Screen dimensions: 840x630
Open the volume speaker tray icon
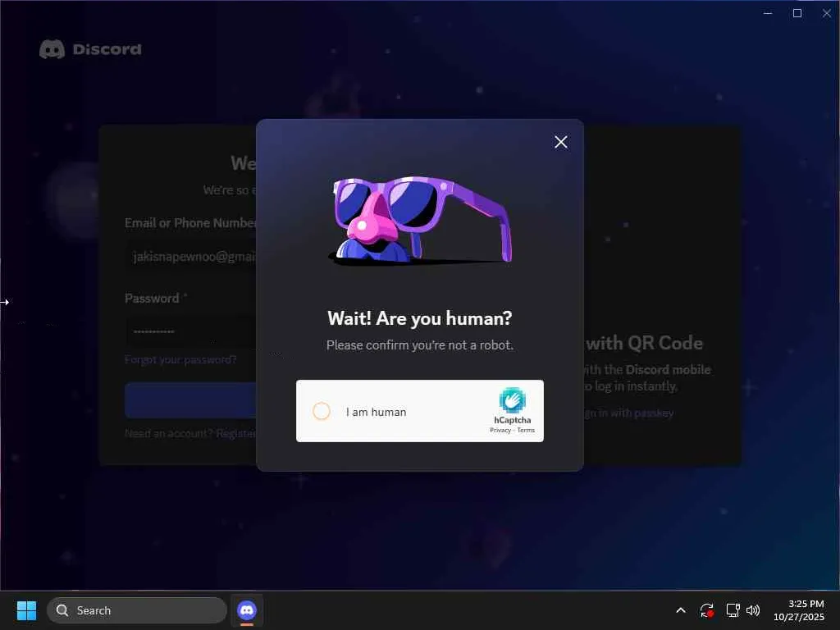point(753,610)
